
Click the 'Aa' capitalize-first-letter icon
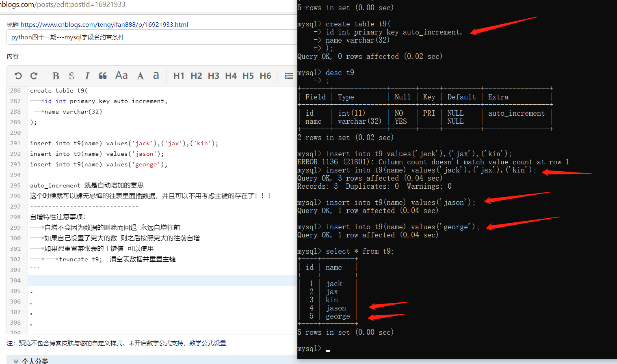click(x=121, y=75)
